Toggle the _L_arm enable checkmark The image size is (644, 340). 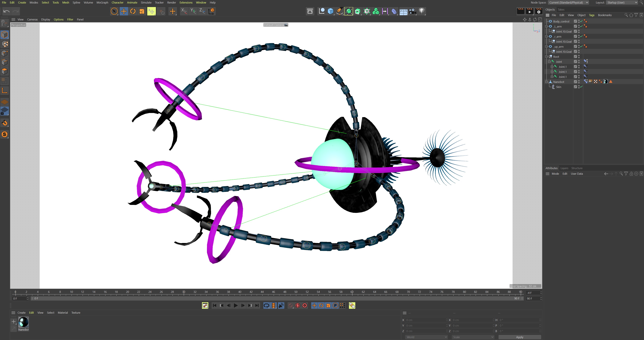pos(581,26)
